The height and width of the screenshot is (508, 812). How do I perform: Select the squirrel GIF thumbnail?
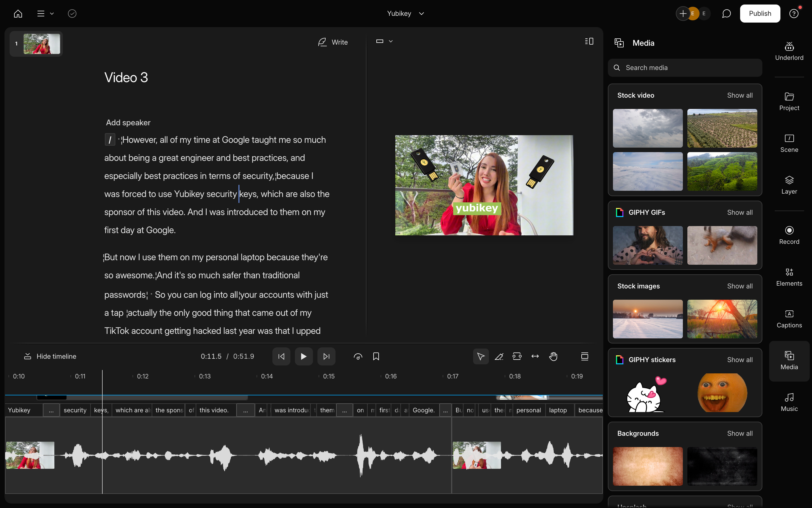(x=722, y=245)
